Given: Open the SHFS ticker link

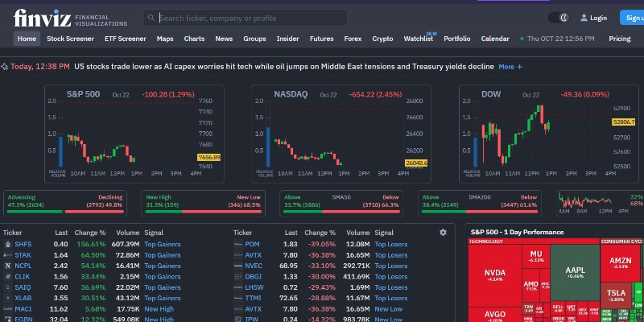Looking at the screenshot, I should (23, 245).
